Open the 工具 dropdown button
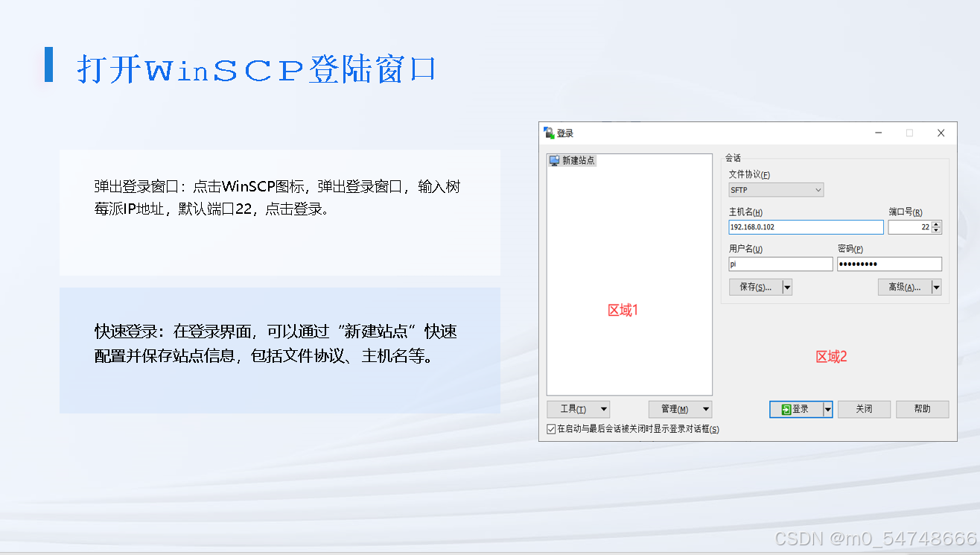 pyautogui.click(x=579, y=409)
